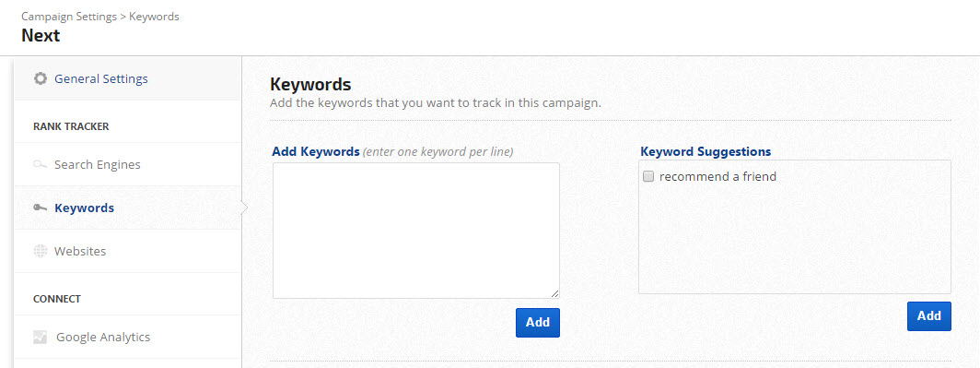Click the textarea resize handle corner
The image size is (980, 368).
tap(555, 294)
